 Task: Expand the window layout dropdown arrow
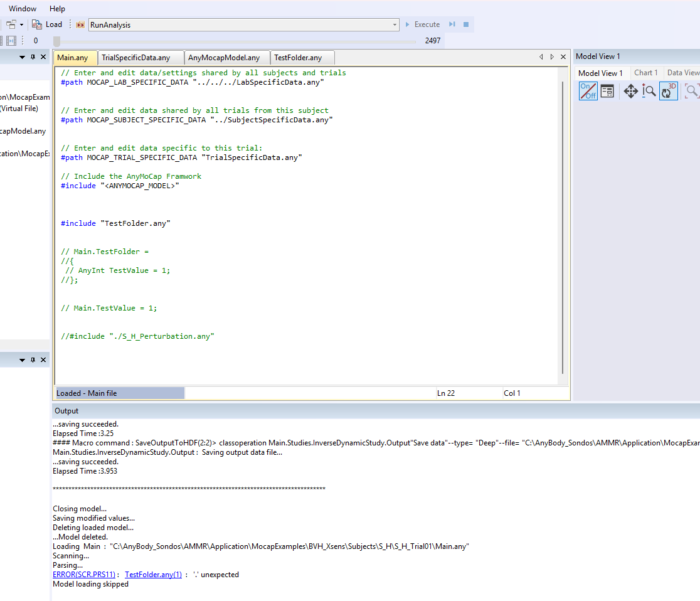coord(21,24)
